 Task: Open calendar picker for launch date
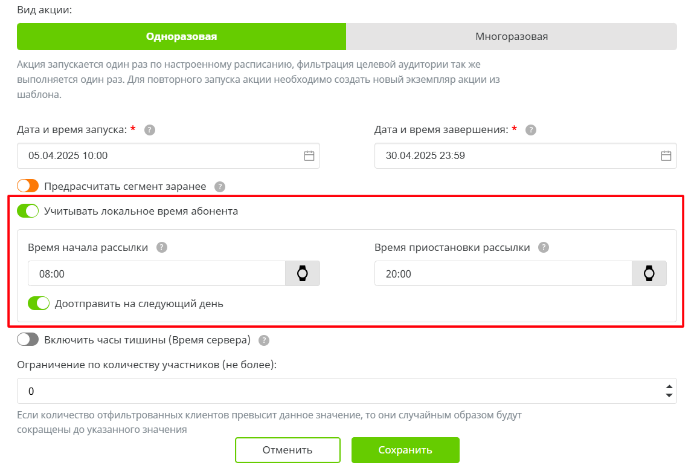[309, 156]
